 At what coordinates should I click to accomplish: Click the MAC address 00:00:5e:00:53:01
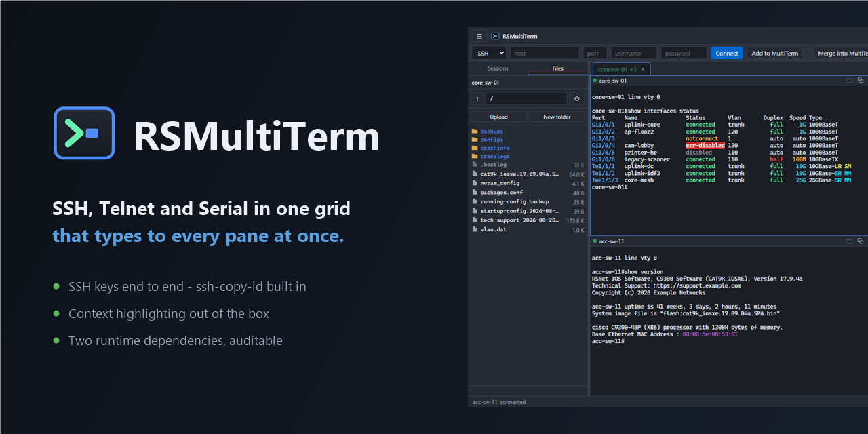coord(710,334)
